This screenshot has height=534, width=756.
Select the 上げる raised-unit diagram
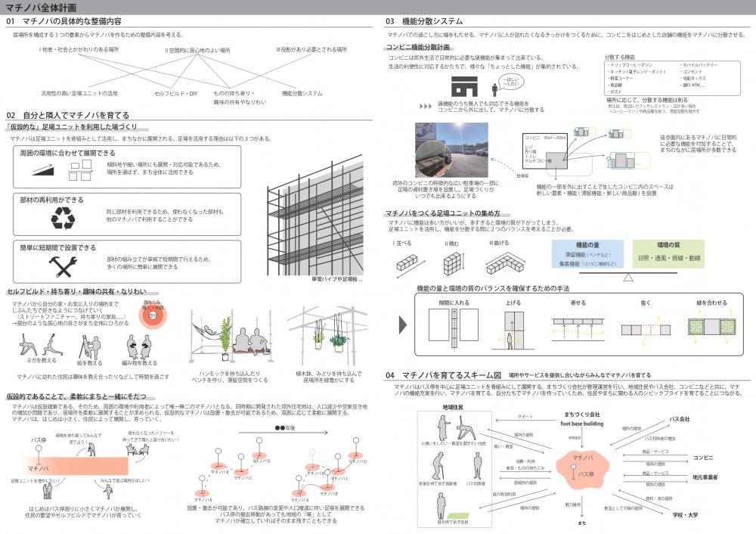click(513, 330)
